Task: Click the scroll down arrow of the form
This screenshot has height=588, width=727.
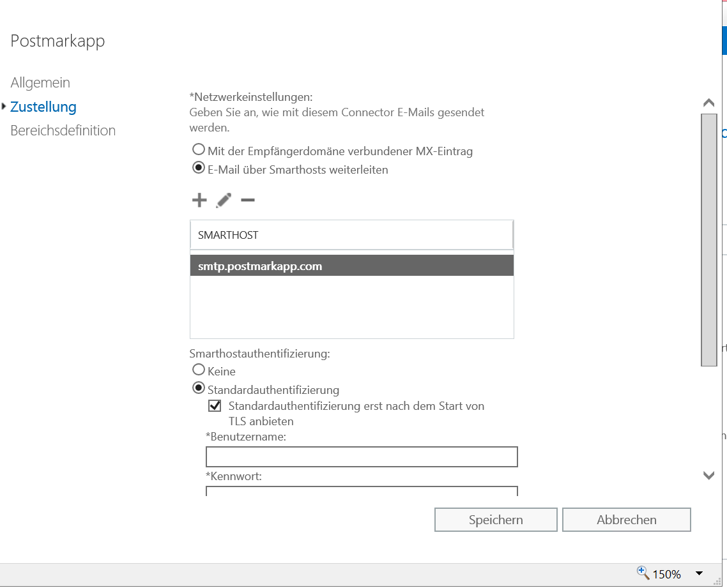Action: pyautogui.click(x=709, y=476)
